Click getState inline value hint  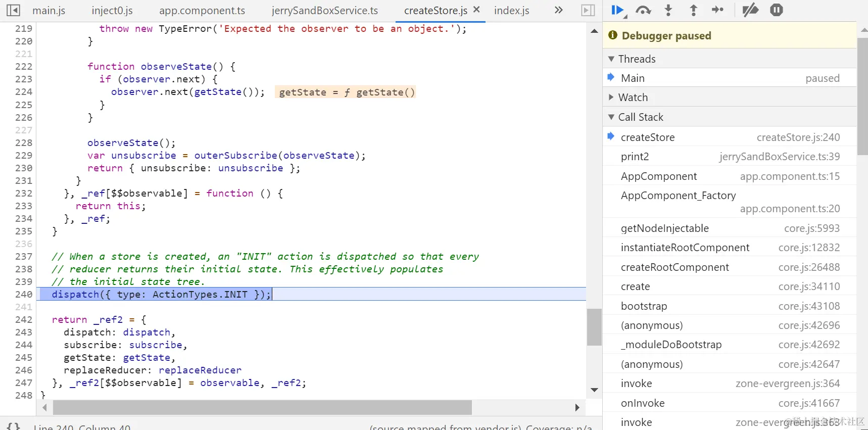(x=347, y=92)
